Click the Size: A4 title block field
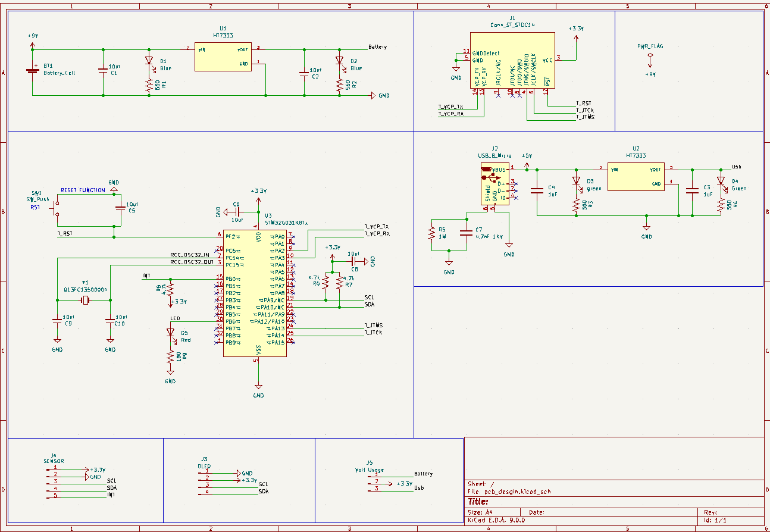 (481, 512)
